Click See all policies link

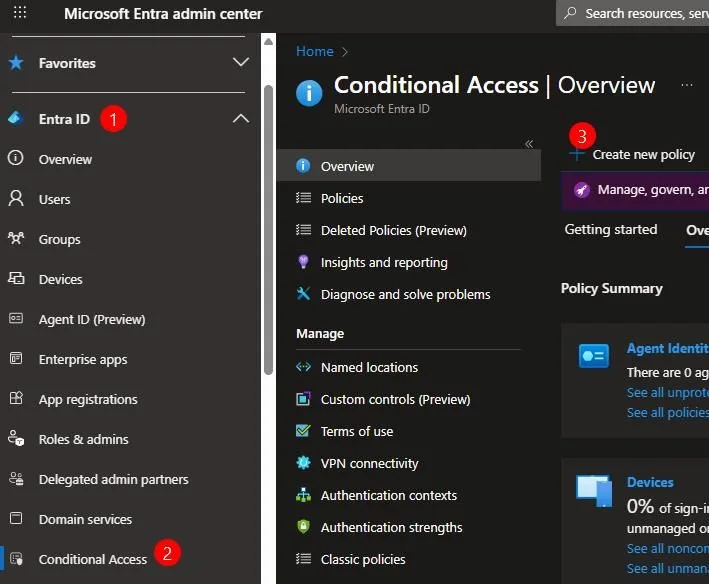[668, 413]
